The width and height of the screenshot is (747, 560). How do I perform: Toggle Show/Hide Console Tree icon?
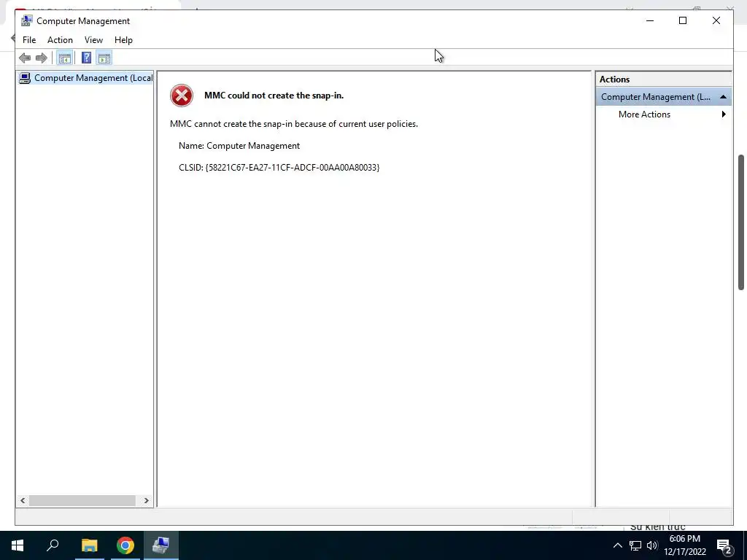64,58
